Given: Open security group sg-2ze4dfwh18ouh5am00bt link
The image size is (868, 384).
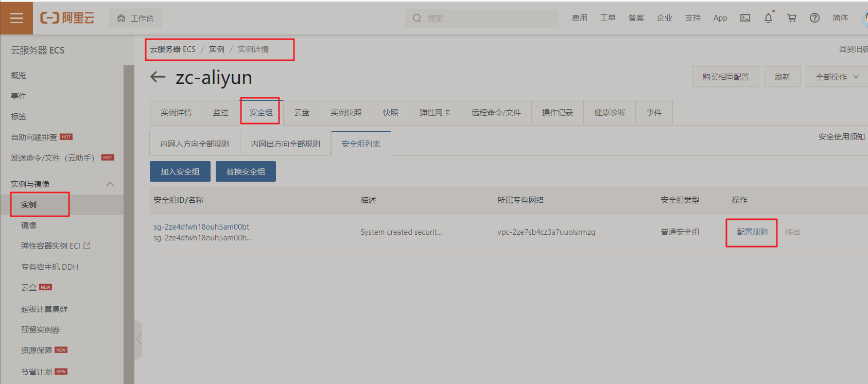Looking at the screenshot, I should click(x=201, y=227).
